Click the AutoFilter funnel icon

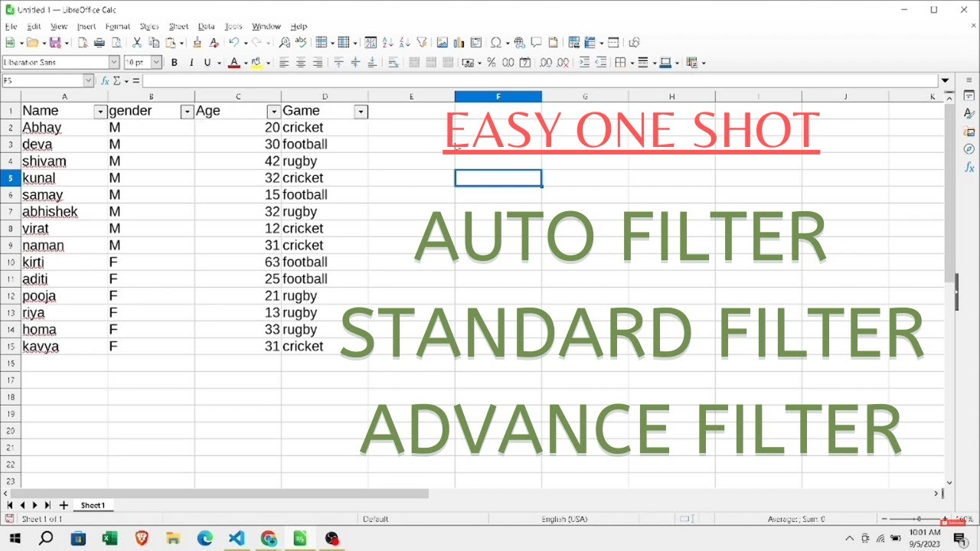click(421, 43)
